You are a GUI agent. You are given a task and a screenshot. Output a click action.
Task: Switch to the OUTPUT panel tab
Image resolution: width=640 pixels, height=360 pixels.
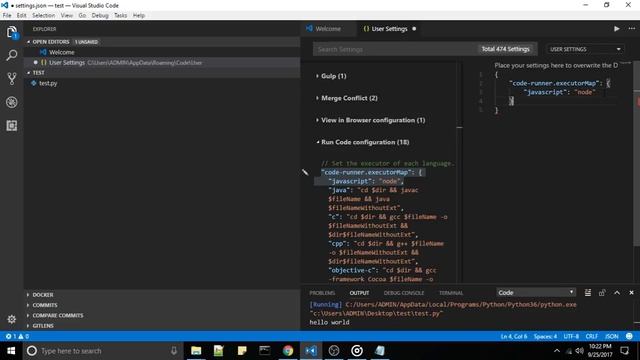click(359, 293)
